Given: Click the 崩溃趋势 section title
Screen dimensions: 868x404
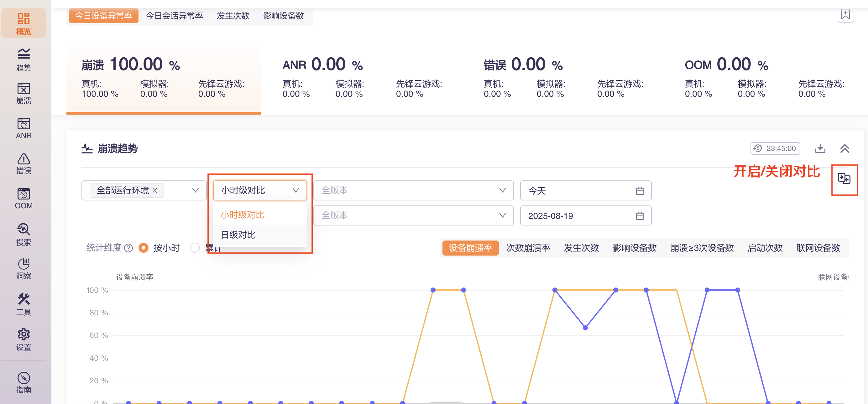Looking at the screenshot, I should [x=118, y=148].
